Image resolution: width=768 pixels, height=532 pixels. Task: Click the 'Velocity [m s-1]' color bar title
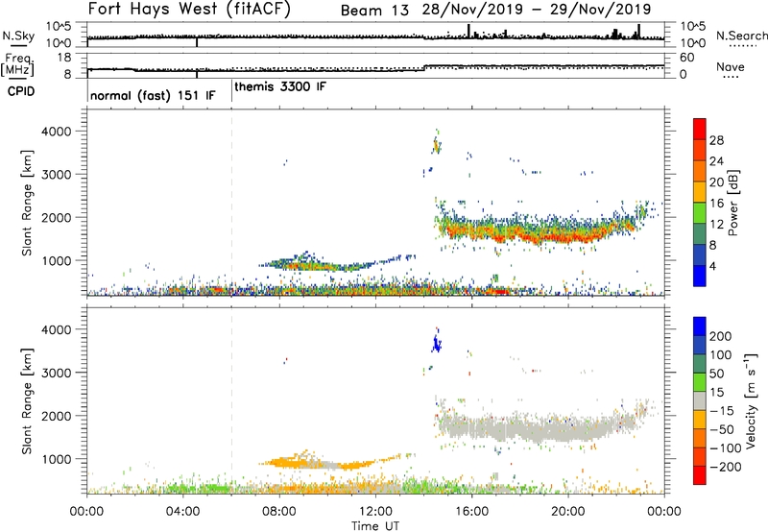tap(752, 400)
